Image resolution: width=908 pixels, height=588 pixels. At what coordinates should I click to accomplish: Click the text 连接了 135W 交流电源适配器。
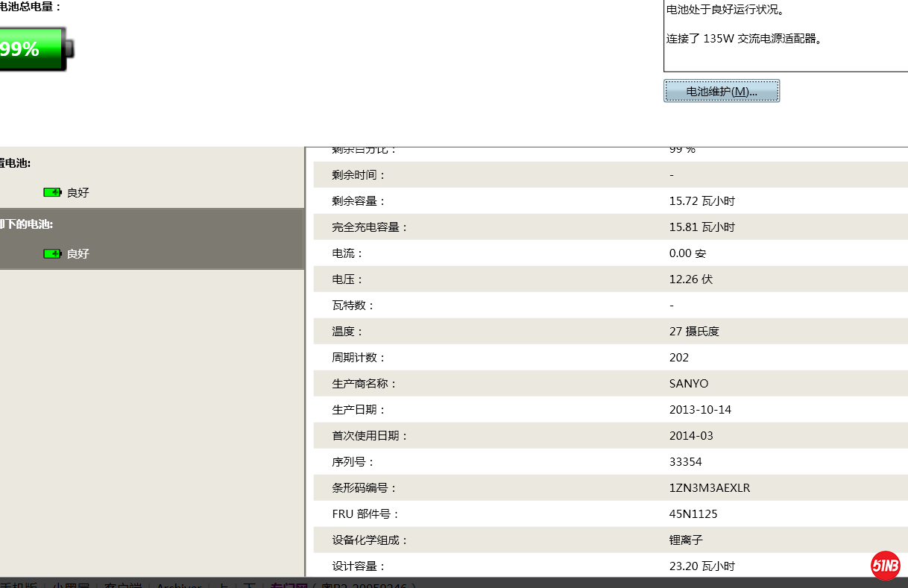pos(745,39)
